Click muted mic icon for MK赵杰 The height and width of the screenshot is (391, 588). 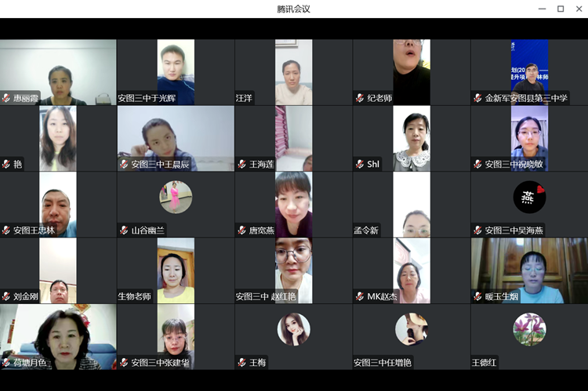[360, 297]
